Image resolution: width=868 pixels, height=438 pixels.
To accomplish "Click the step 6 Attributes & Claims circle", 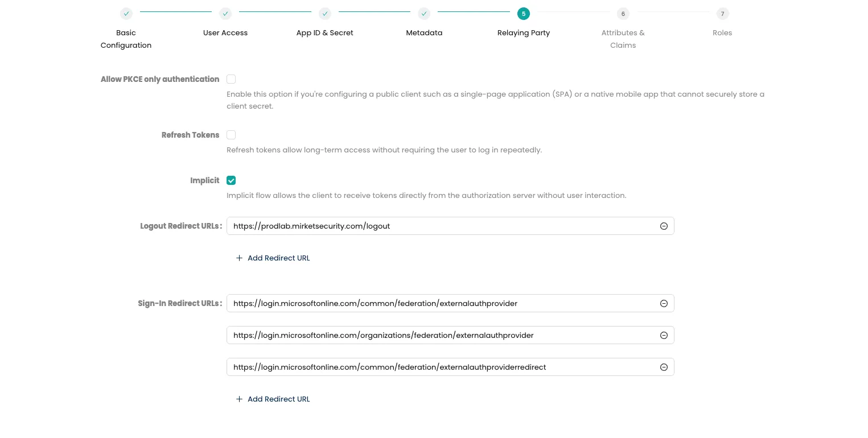I will tap(623, 14).
